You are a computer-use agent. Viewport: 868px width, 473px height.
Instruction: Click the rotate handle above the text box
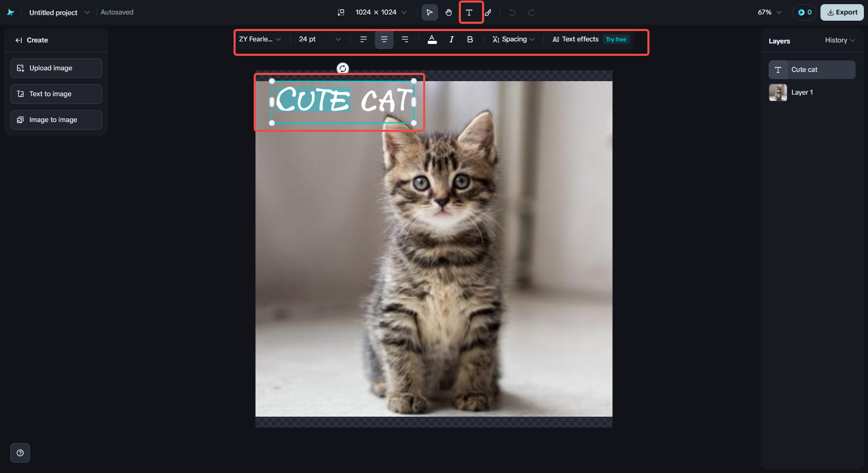343,68
